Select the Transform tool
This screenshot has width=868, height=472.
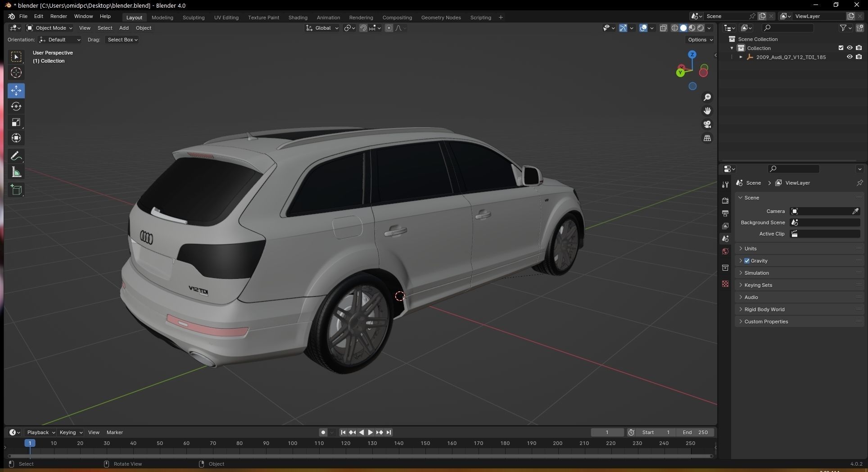click(x=16, y=138)
